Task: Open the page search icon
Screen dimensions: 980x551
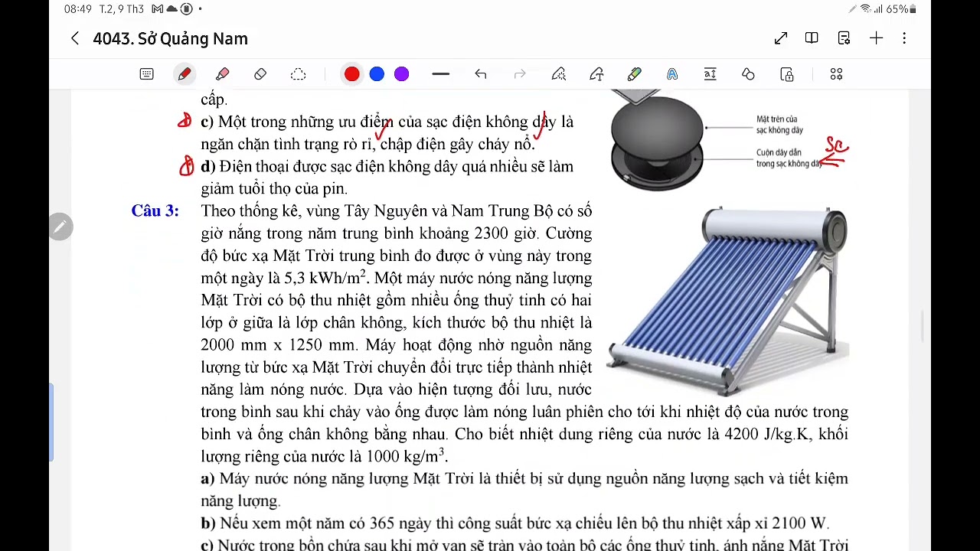Action: pyautogui.click(x=844, y=38)
